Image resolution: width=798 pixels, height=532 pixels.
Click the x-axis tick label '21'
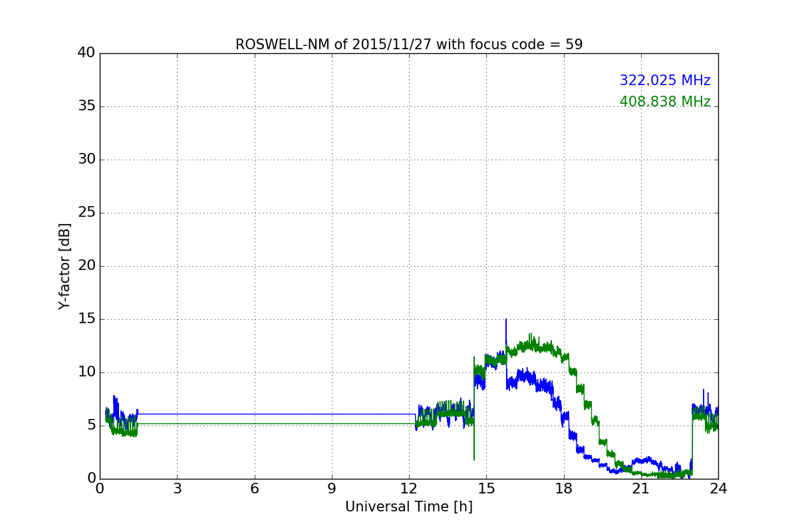click(641, 489)
